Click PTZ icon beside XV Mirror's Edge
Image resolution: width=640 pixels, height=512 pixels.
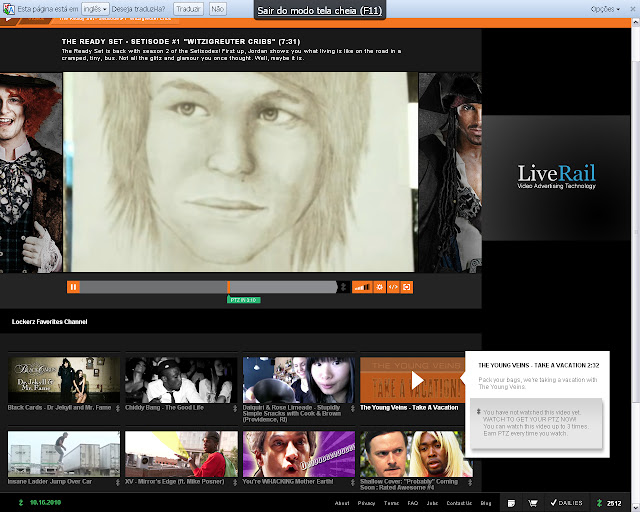click(x=235, y=482)
